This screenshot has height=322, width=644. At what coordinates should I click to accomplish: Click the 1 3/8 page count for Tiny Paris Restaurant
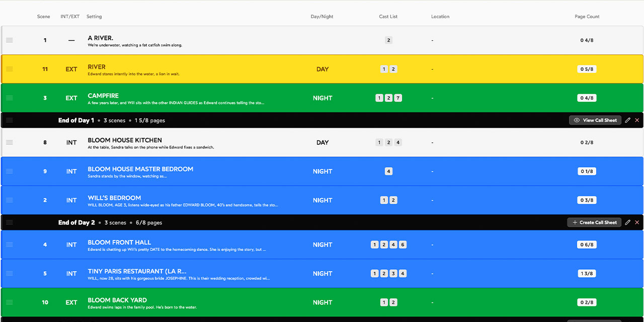pos(587,274)
